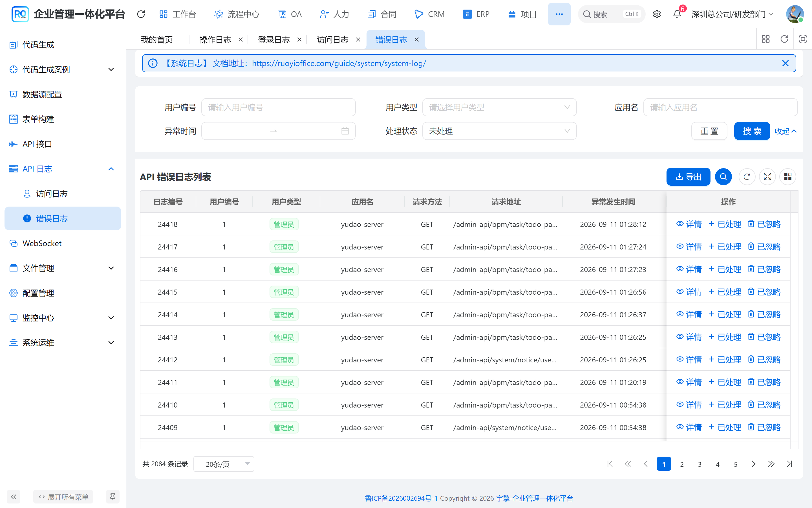
Task: Open the more modules ellipsis button
Action: pos(559,14)
